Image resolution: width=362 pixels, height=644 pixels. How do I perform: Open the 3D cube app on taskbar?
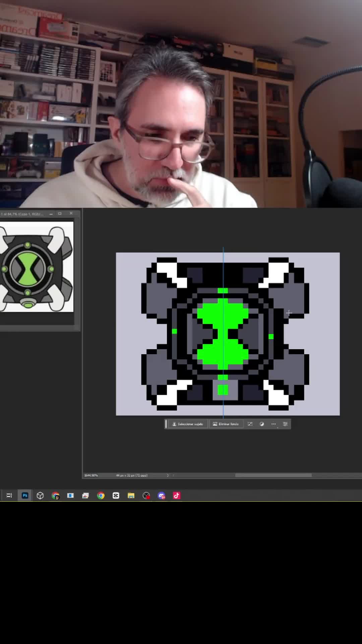click(x=40, y=495)
